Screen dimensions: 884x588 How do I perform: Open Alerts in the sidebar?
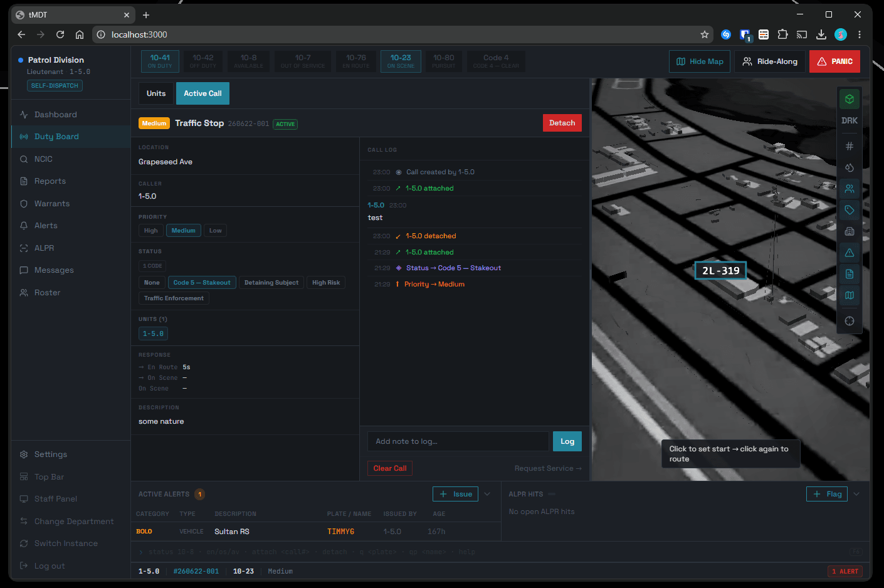tap(71, 226)
